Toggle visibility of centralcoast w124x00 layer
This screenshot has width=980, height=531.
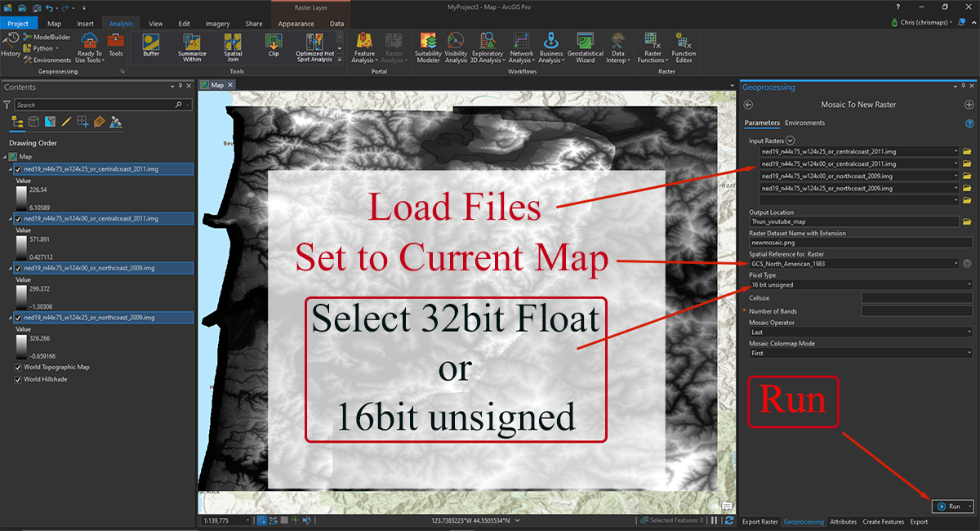[x=18, y=219]
